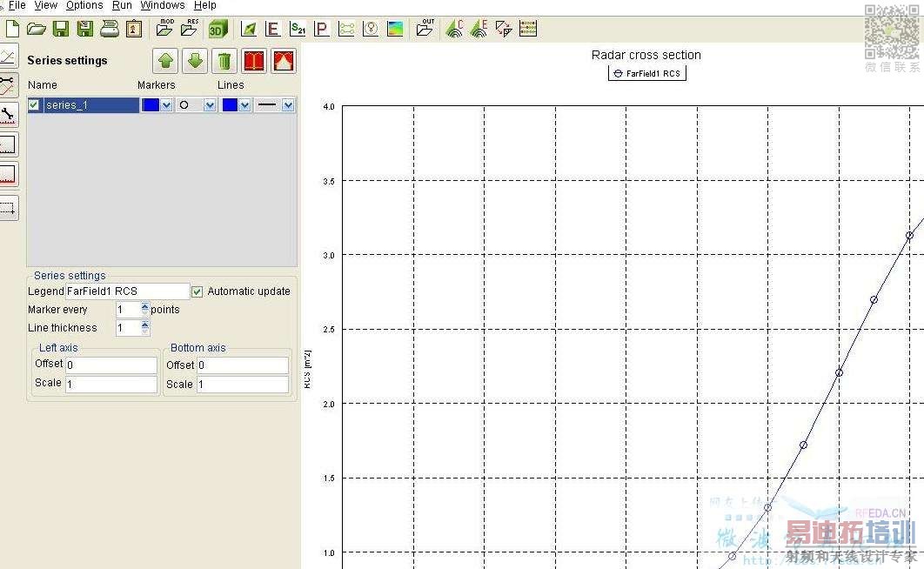Click the rainbow colour map icon
924x569 pixels.
click(x=395, y=28)
